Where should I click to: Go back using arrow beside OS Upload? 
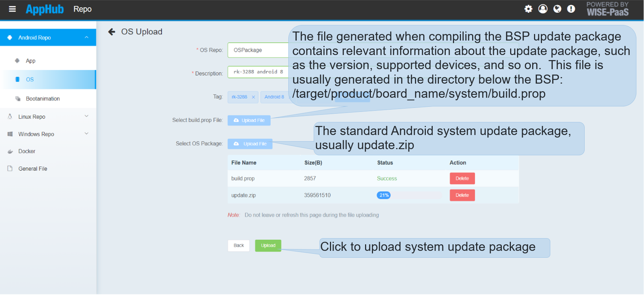[112, 32]
